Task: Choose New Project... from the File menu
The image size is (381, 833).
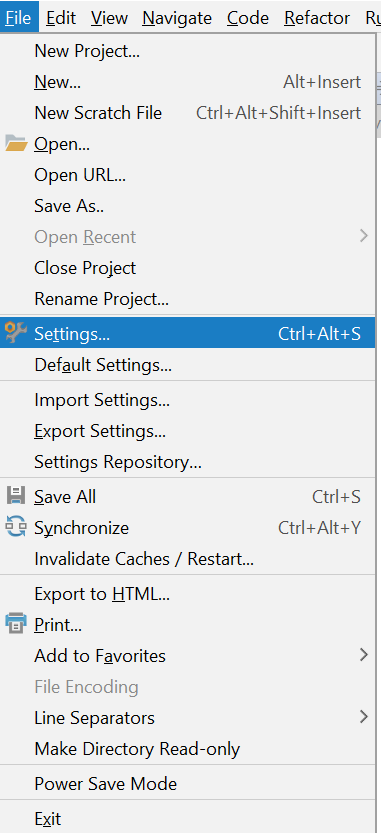Action: (188, 52)
